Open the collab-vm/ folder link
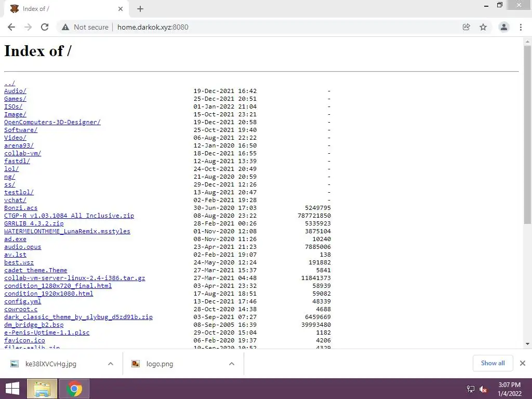Viewport: 532px width, 399px height. (x=23, y=153)
